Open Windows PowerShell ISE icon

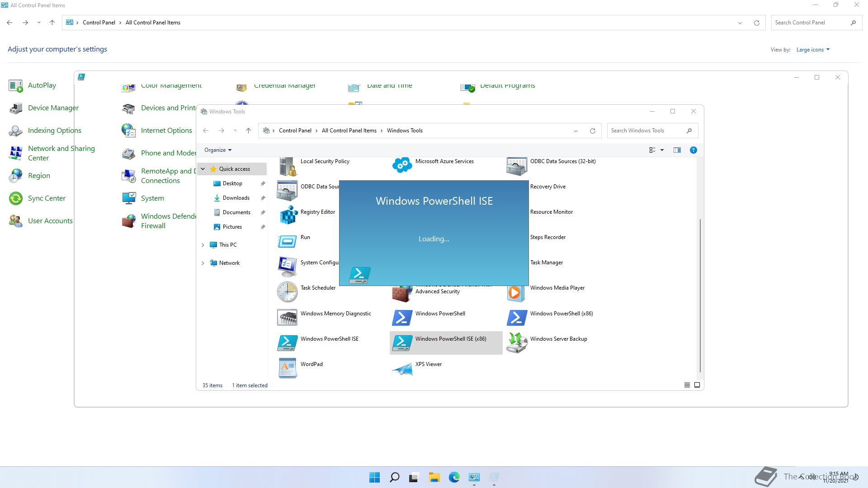(x=288, y=343)
